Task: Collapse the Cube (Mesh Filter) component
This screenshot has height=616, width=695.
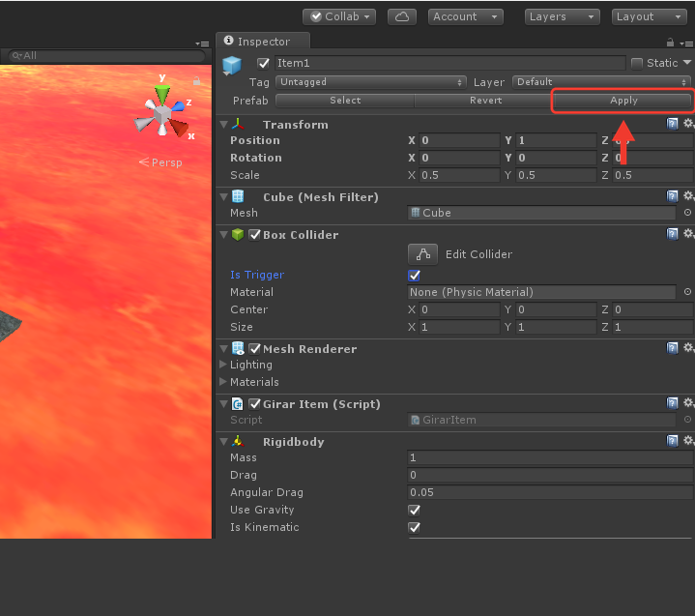Action: click(x=224, y=197)
